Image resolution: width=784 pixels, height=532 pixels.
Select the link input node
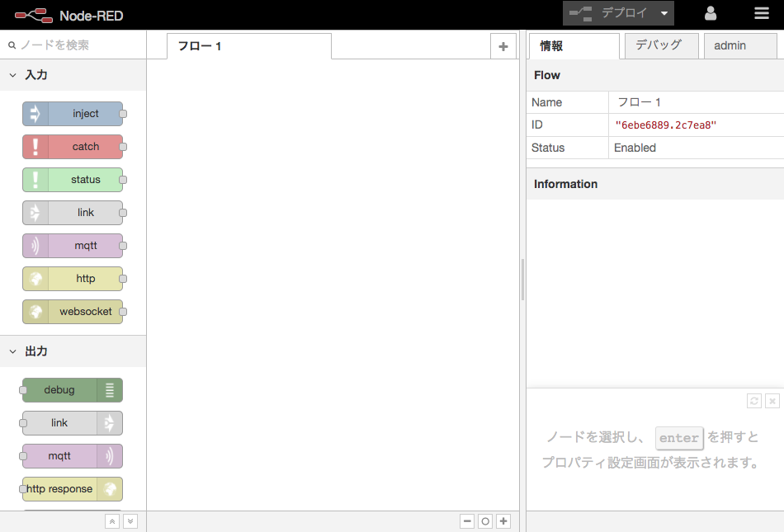73,213
